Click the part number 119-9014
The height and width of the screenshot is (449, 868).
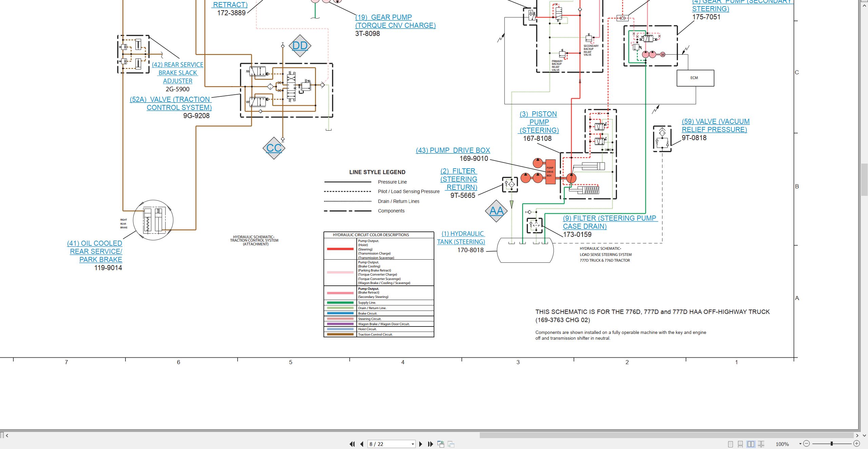[x=108, y=268]
